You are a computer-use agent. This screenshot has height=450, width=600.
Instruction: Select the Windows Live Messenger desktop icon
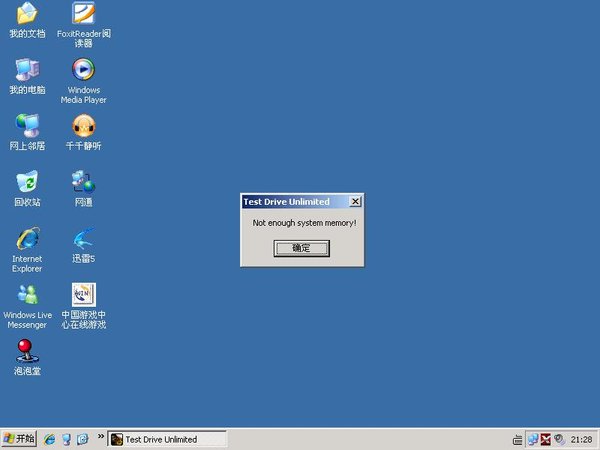[x=27, y=295]
